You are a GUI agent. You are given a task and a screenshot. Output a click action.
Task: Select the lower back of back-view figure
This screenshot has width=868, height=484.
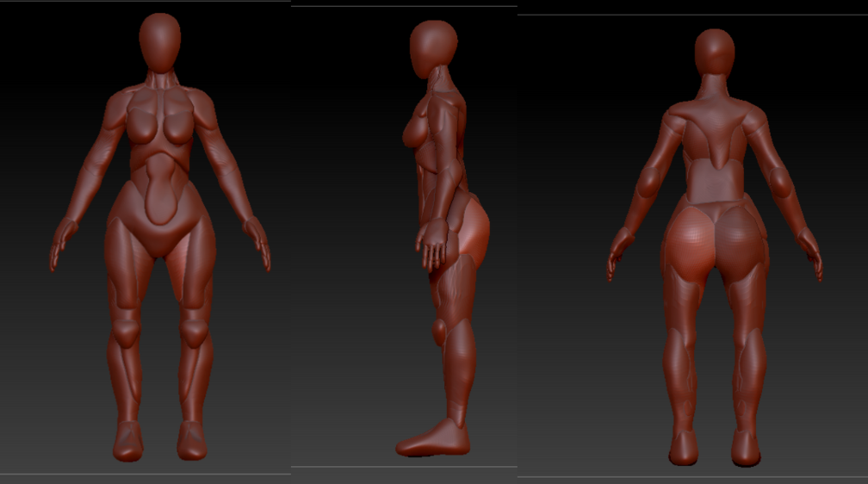712,185
